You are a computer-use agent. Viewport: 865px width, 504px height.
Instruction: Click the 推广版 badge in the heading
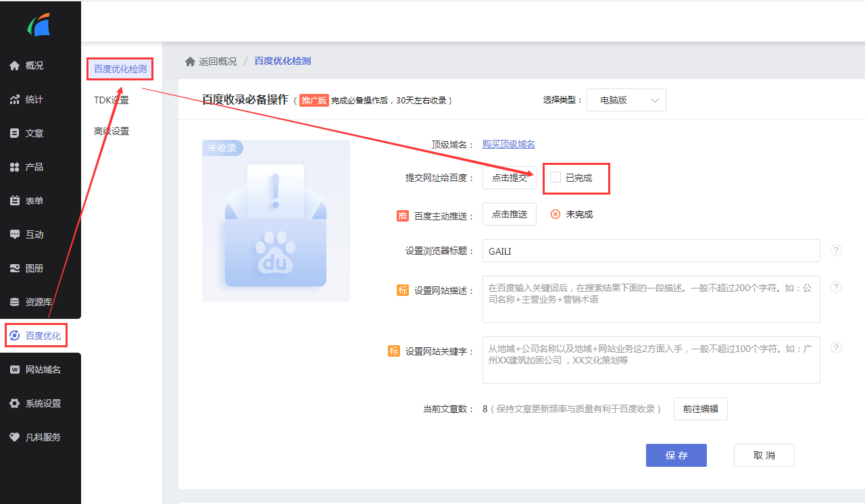point(314,100)
